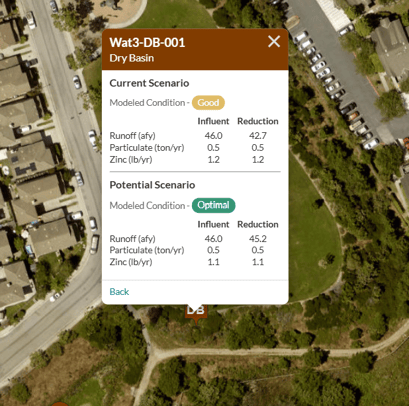Click the Reduction column header under Potential Scenario
Viewport: 409px width, 406px height.
258,224
